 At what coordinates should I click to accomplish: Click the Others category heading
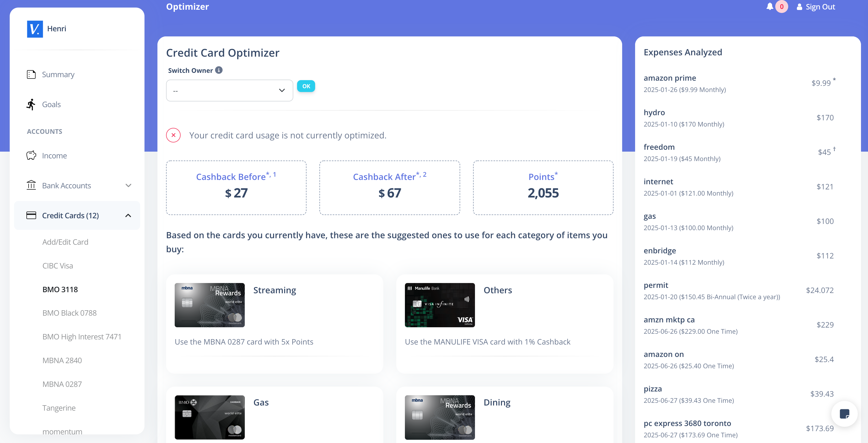(498, 290)
